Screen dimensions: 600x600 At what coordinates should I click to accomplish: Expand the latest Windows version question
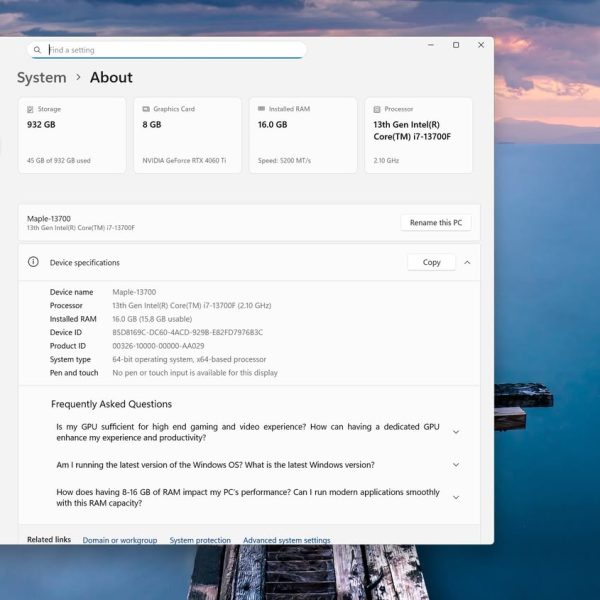[x=456, y=465]
